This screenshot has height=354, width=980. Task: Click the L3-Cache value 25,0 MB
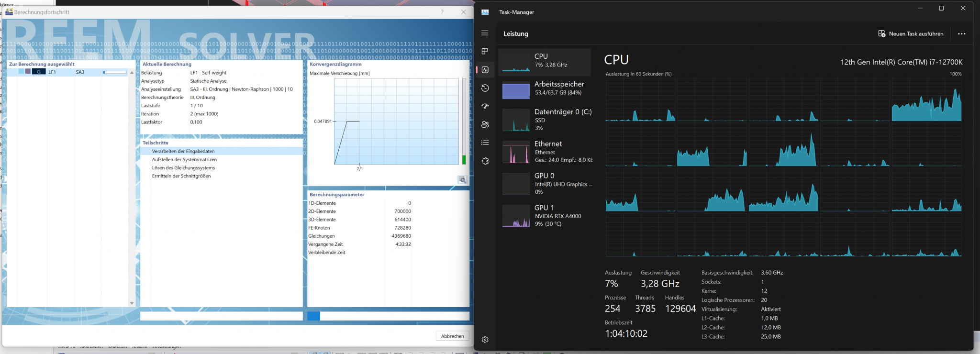[771, 337]
